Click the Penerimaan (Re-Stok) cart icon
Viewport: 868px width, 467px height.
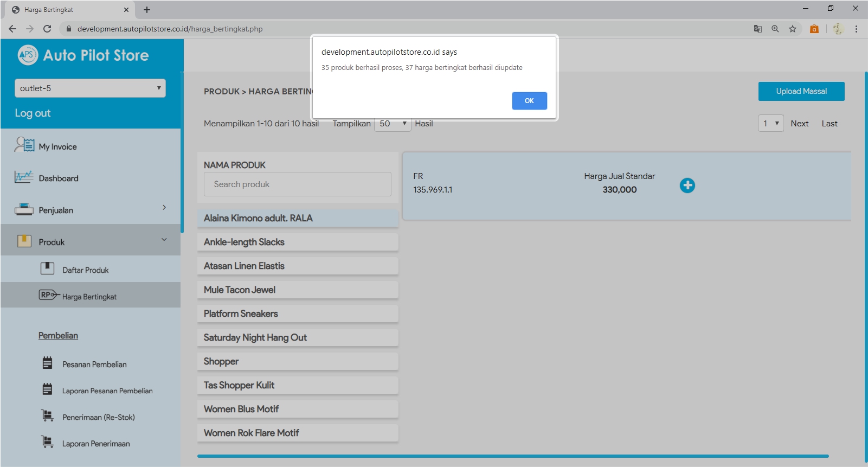tap(48, 416)
